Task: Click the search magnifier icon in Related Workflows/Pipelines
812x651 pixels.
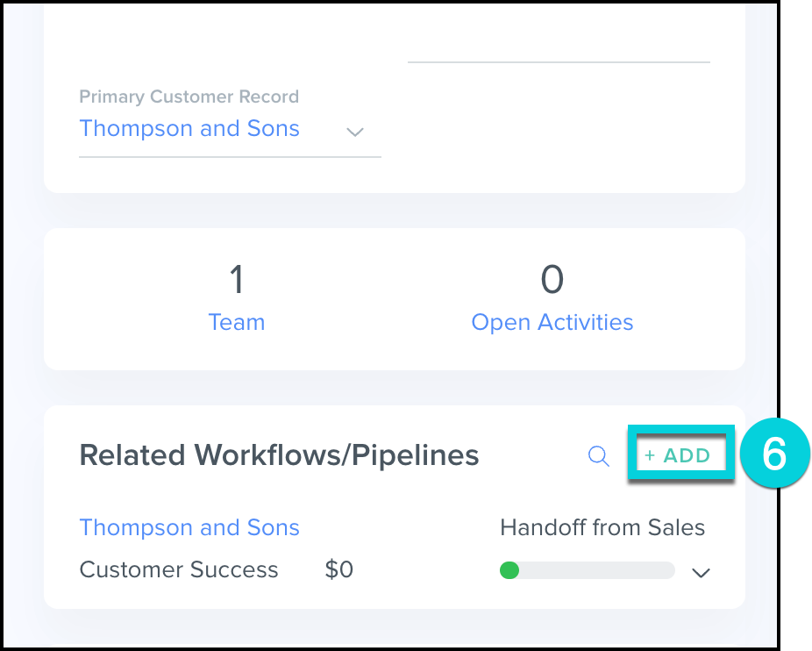Action: pos(598,456)
